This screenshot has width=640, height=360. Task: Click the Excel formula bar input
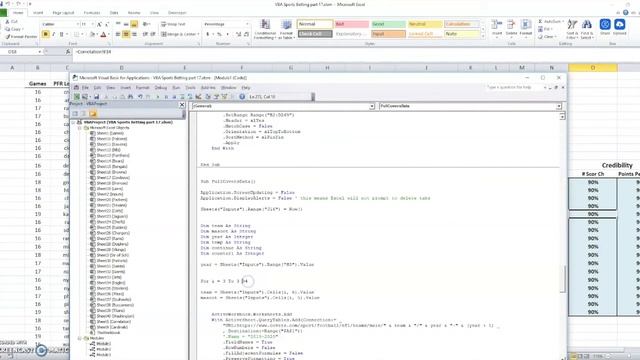tap(355, 52)
